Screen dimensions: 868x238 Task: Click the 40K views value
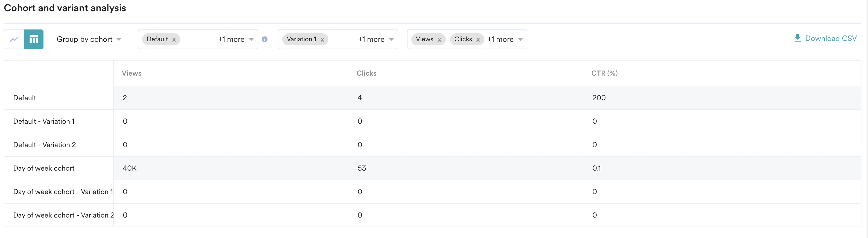[x=130, y=168]
